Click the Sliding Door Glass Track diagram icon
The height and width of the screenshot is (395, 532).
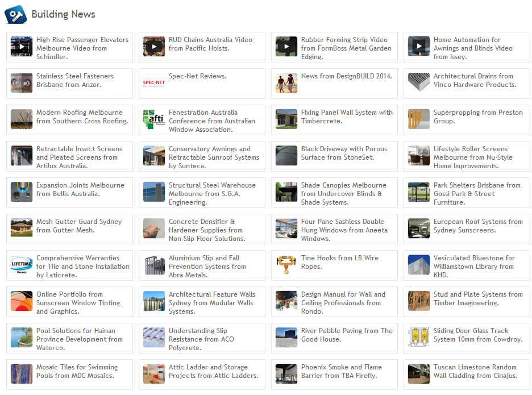click(x=419, y=337)
